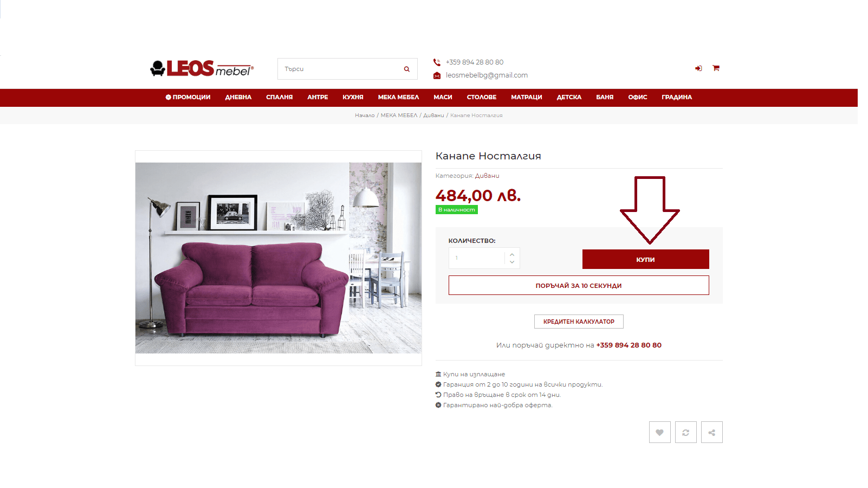Click the Дивани breadcrumb link
The image size is (868, 488).
tap(433, 115)
